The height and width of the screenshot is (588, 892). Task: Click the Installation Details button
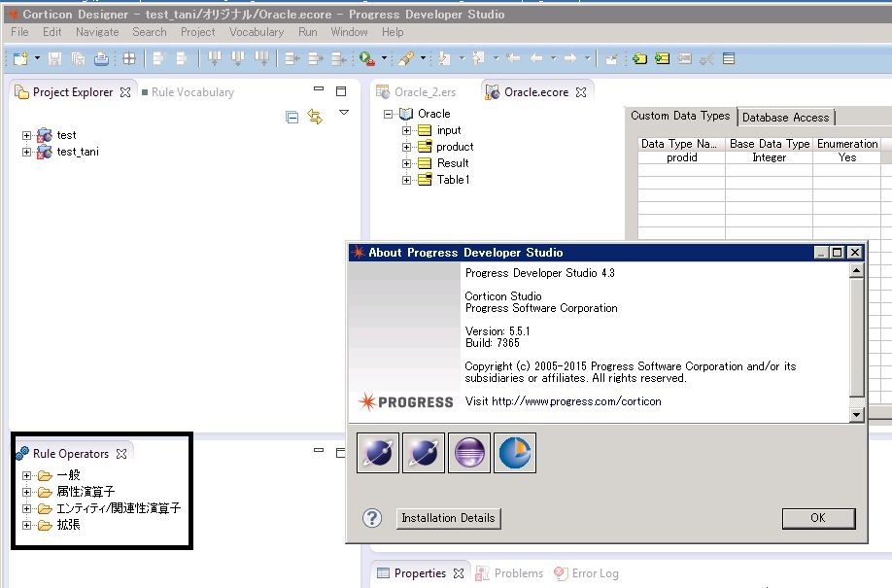pos(448,518)
